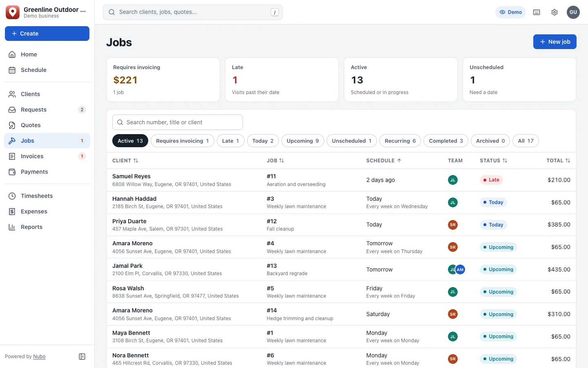Click the Schedule calendar icon in sidebar

(12, 70)
